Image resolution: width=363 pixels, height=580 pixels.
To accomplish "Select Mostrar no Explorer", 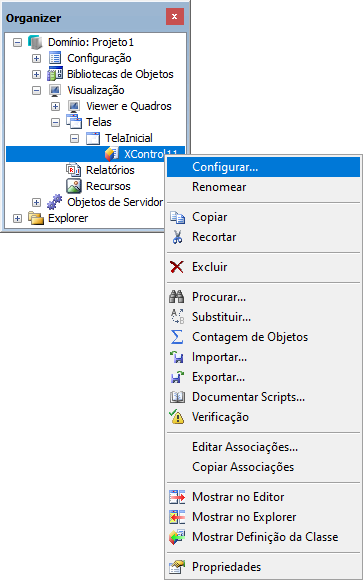I will tap(263, 517).
